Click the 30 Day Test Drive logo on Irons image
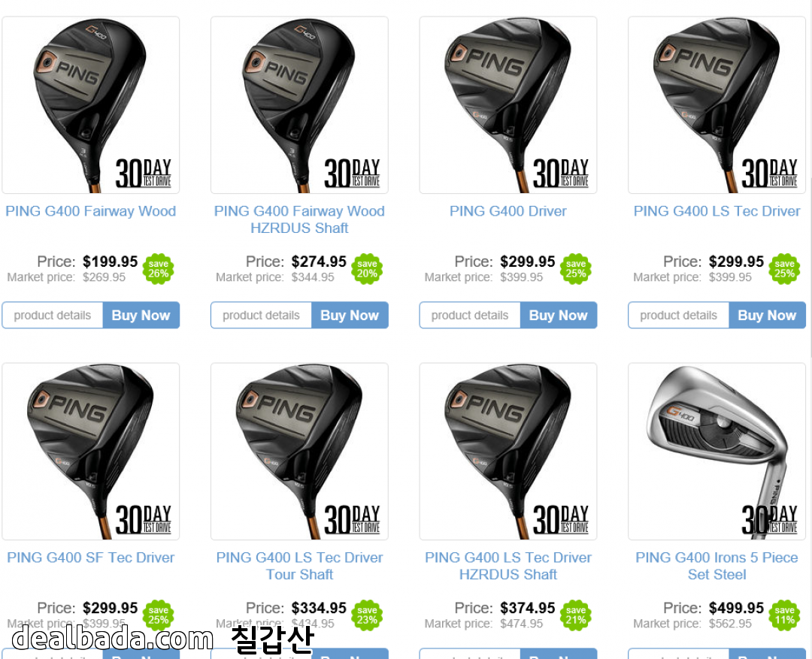The height and width of the screenshot is (659, 812). (770, 519)
